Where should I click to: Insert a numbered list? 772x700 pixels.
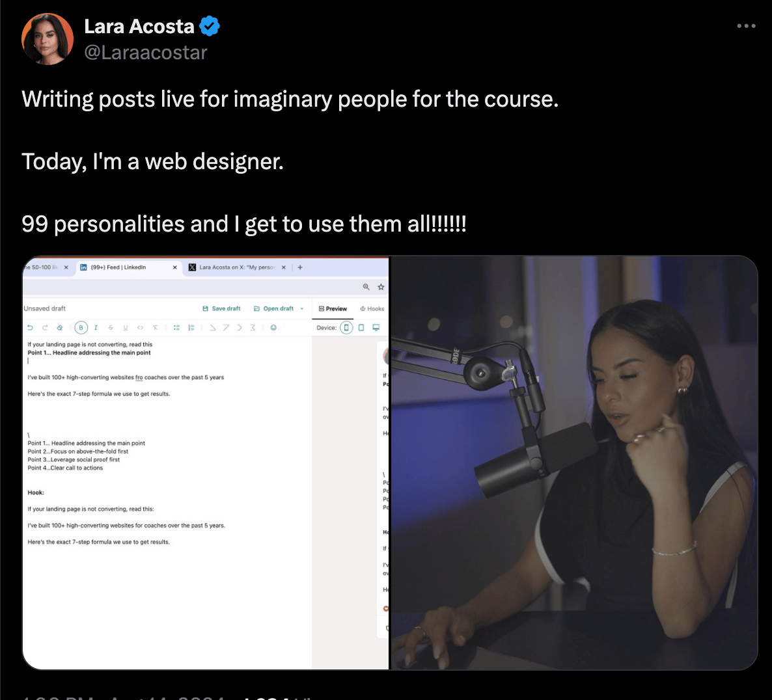coord(191,328)
